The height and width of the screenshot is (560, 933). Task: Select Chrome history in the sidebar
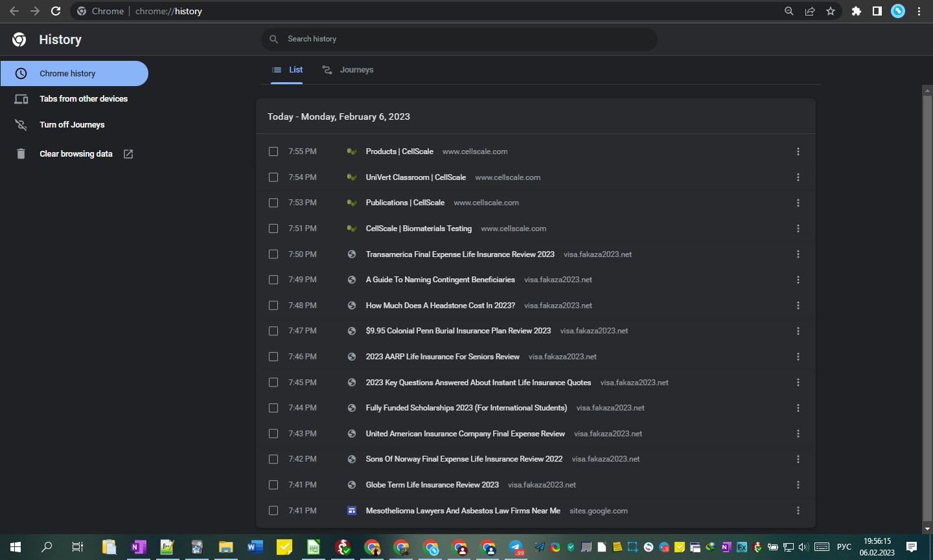(74, 73)
